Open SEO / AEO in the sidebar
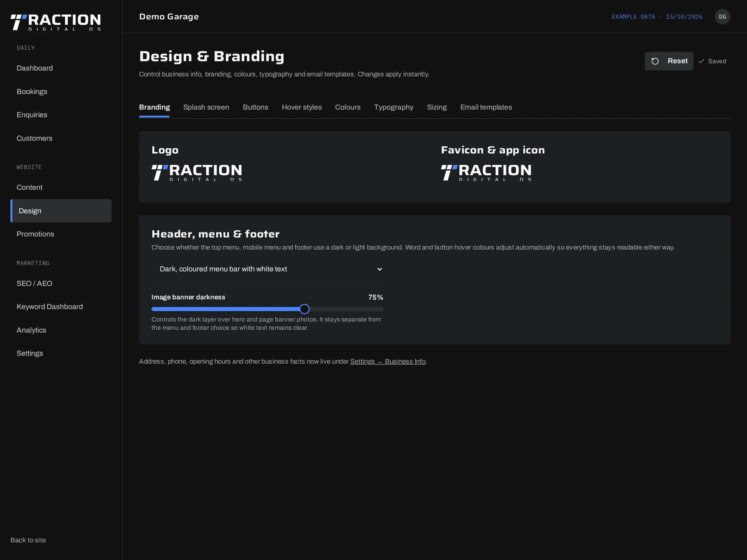This screenshot has width=747, height=560. (x=61, y=283)
